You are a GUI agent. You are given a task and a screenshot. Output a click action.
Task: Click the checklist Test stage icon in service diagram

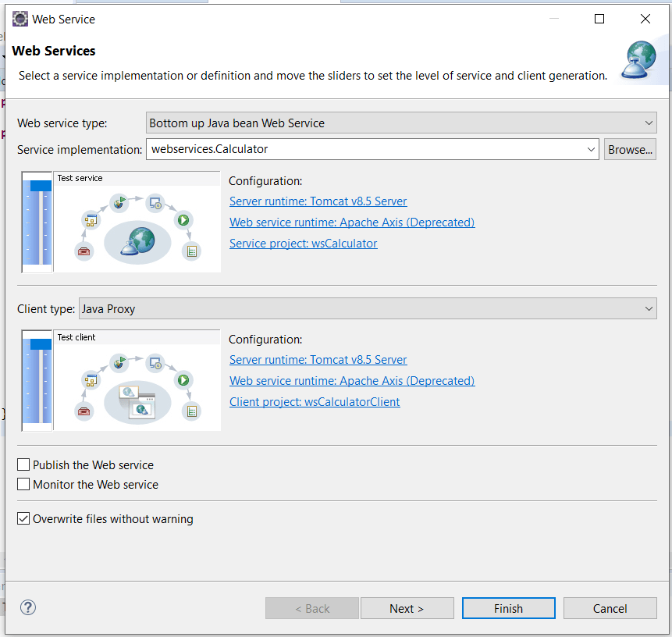(x=191, y=251)
